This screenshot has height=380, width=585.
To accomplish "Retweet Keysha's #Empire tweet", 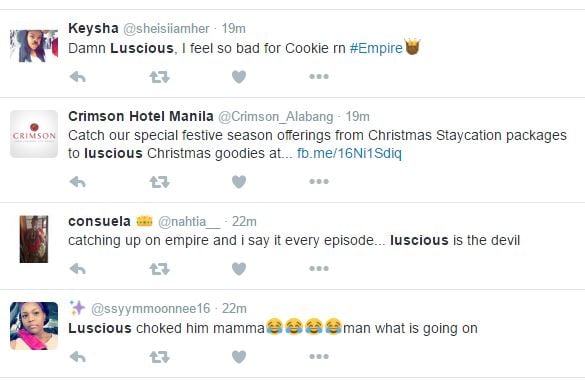I will point(159,77).
